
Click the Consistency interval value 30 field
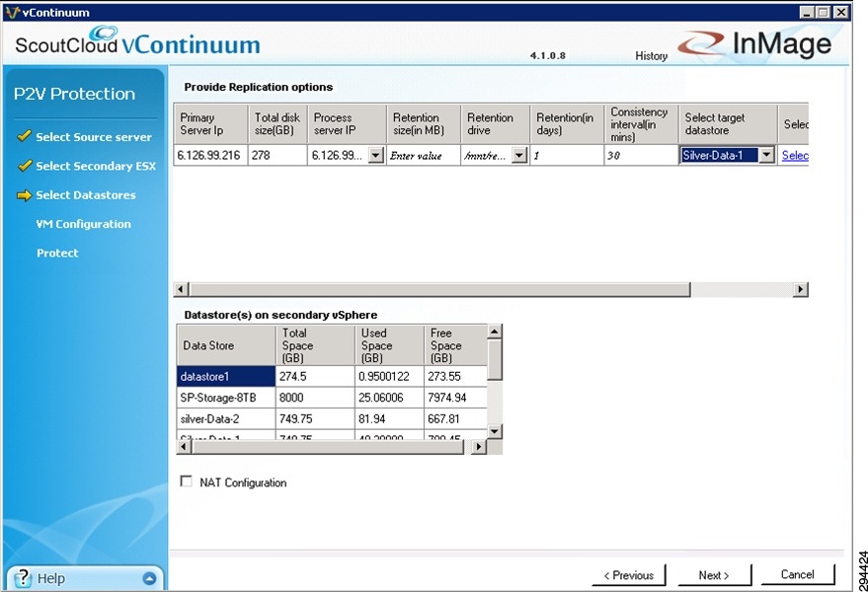point(641,156)
